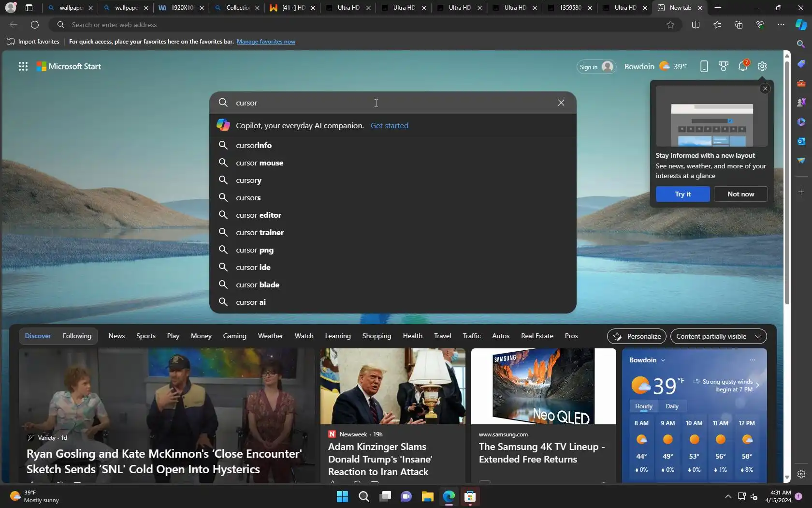
Task: Open the mobile phone icon in page header
Action: 704,66
